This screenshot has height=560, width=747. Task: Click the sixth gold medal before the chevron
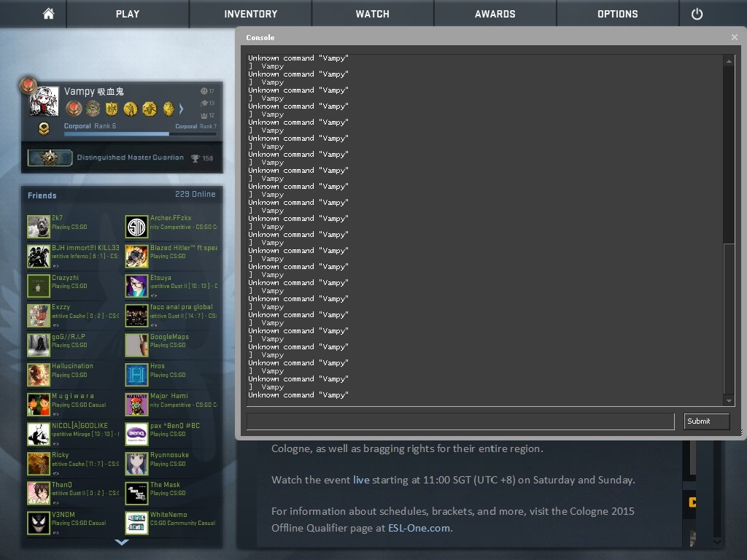pyautogui.click(x=169, y=109)
